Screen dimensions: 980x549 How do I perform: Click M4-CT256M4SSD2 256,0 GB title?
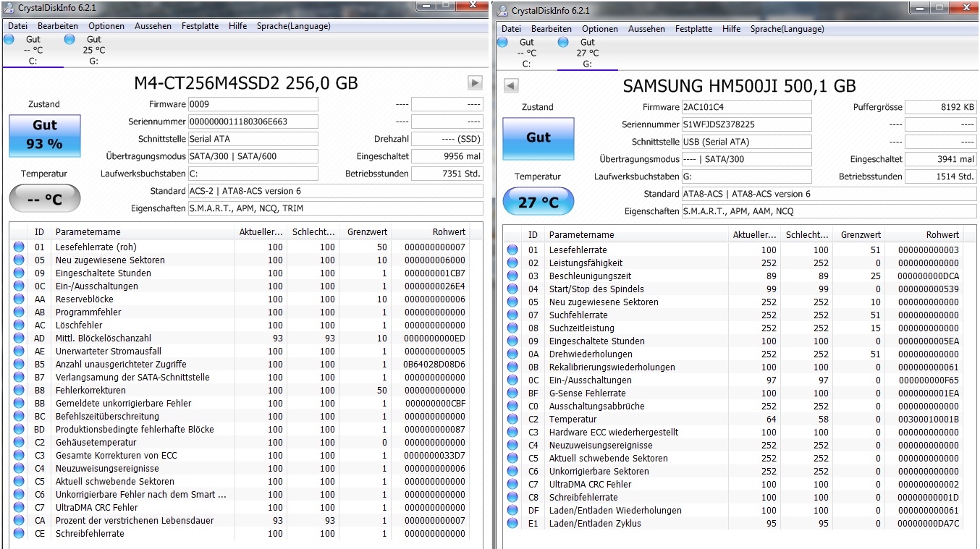tap(246, 83)
